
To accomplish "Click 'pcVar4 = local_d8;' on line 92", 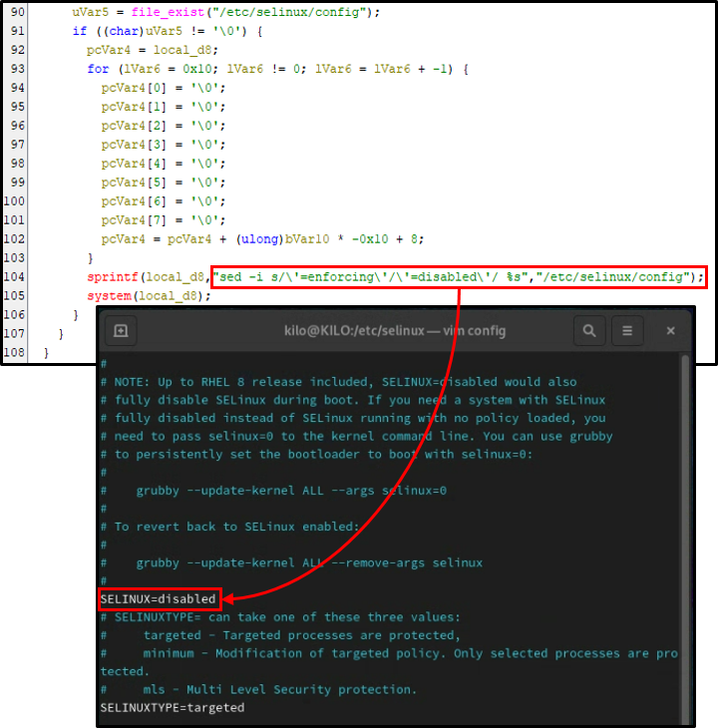I will [x=153, y=50].
